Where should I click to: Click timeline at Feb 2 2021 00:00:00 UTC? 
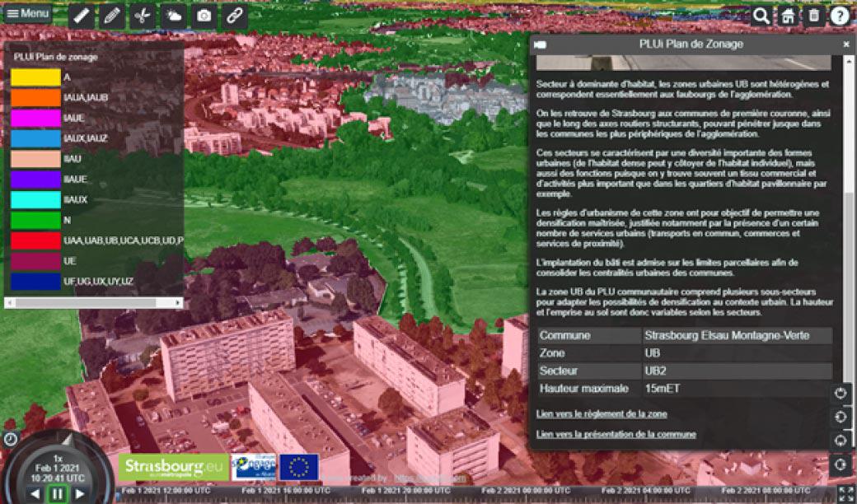[525, 491]
